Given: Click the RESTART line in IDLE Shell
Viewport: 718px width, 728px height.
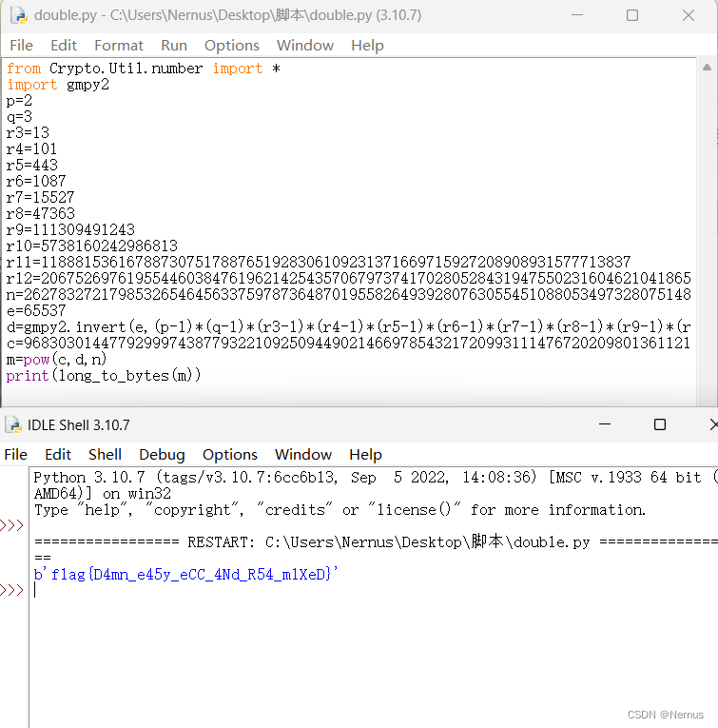Looking at the screenshot, I should [376, 542].
